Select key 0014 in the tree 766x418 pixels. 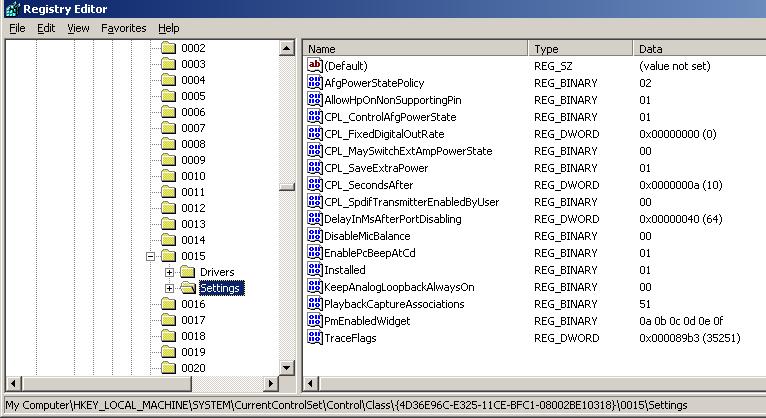coord(193,240)
